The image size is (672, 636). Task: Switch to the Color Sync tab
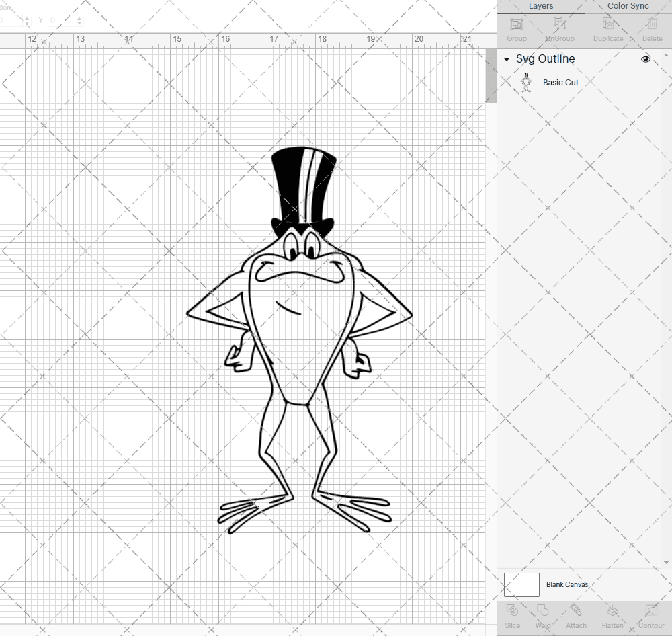point(628,6)
